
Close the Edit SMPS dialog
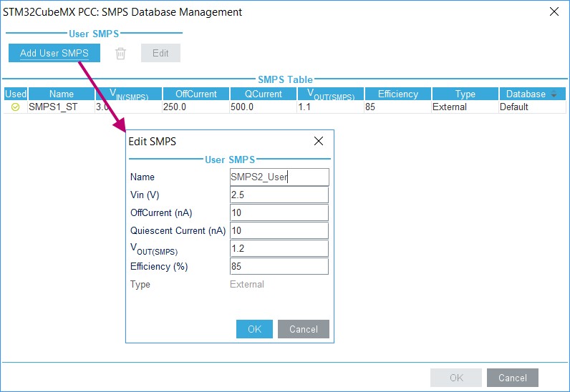(x=319, y=141)
